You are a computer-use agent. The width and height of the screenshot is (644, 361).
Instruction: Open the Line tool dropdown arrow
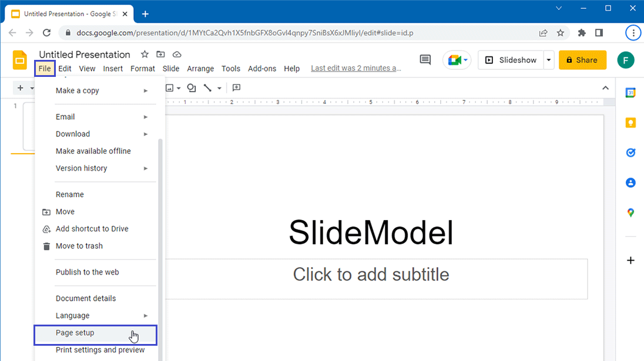click(219, 87)
